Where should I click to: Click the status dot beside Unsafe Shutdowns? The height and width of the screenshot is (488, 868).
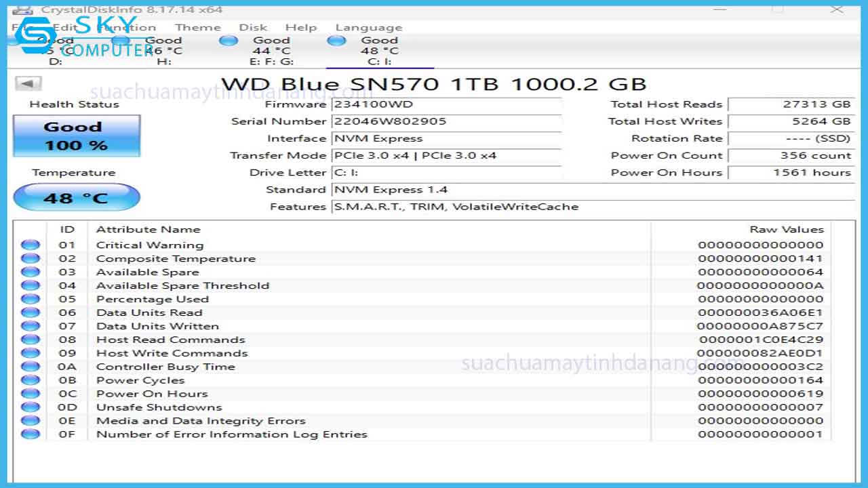[30, 407]
